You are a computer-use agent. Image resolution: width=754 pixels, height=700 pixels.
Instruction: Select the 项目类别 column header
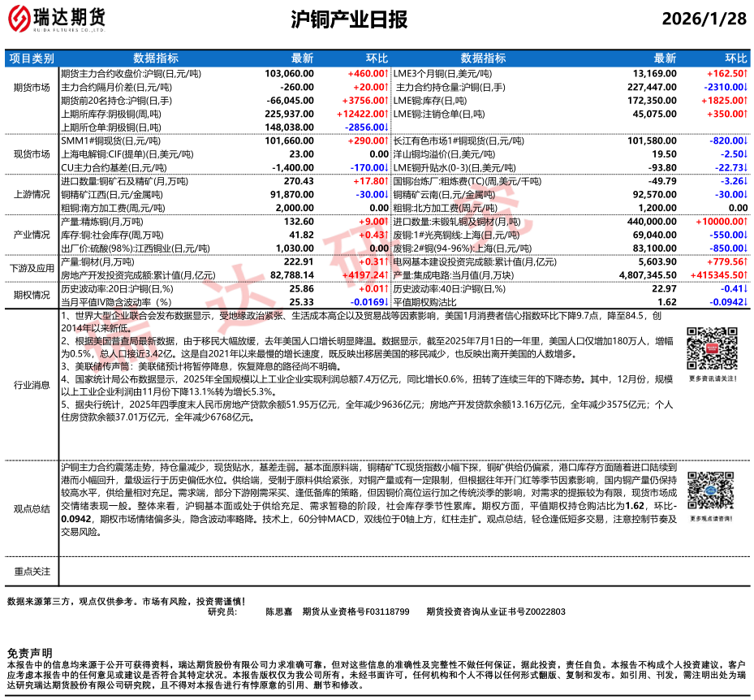(x=32, y=58)
